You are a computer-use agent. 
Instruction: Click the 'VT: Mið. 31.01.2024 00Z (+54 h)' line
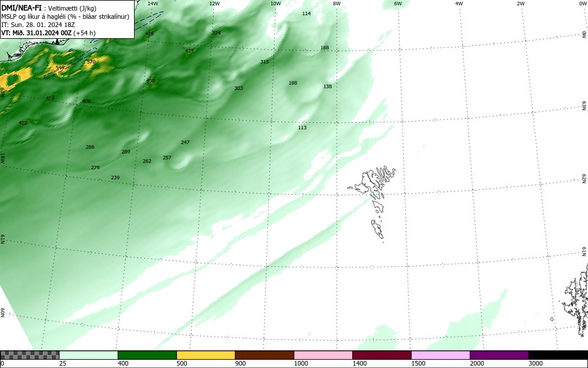click(48, 33)
